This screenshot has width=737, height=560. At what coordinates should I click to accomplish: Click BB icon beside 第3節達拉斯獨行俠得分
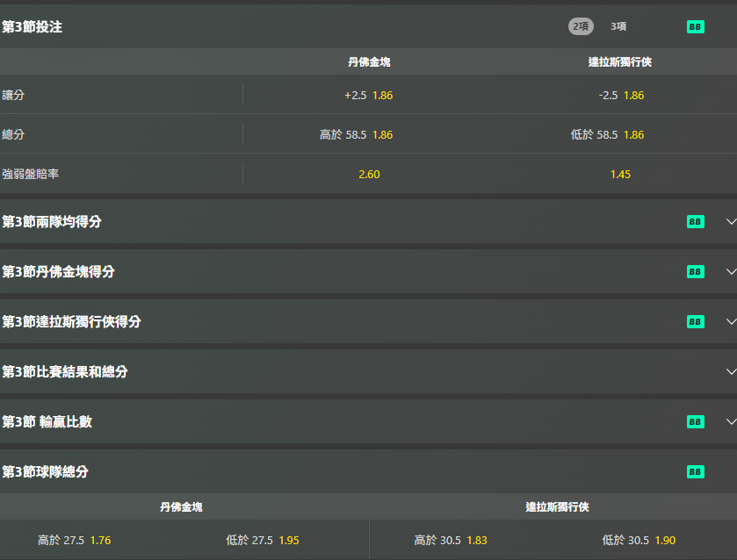[695, 322]
